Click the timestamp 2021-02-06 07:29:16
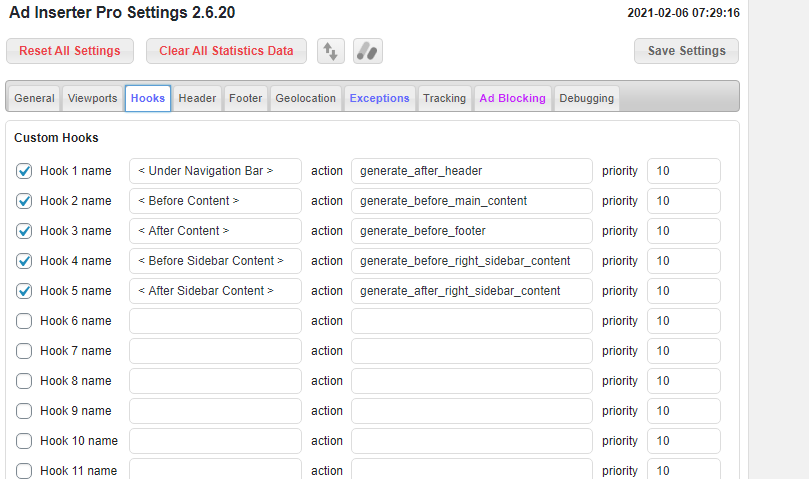Screen dimensions: 810x479 coord(683,13)
